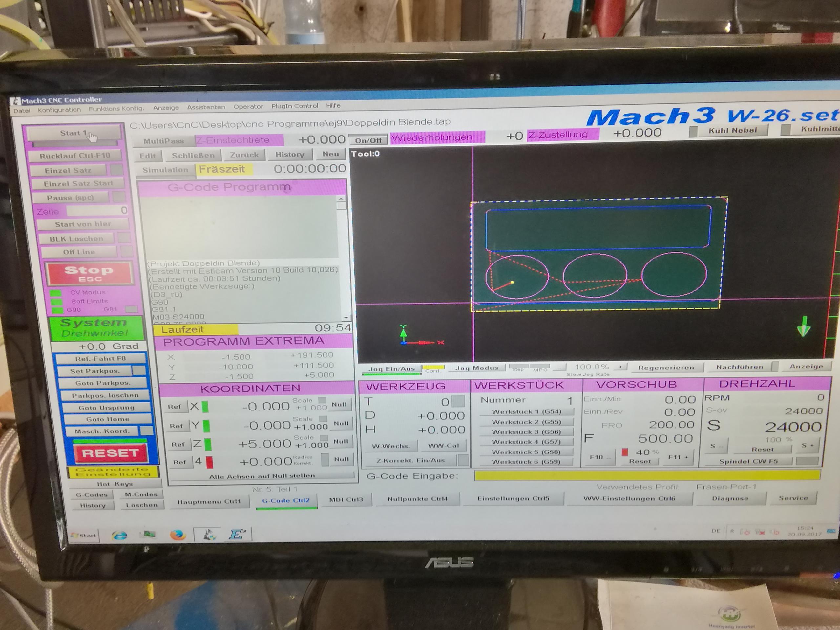Click Ref.-Fahrt F8 button

pyautogui.click(x=101, y=359)
